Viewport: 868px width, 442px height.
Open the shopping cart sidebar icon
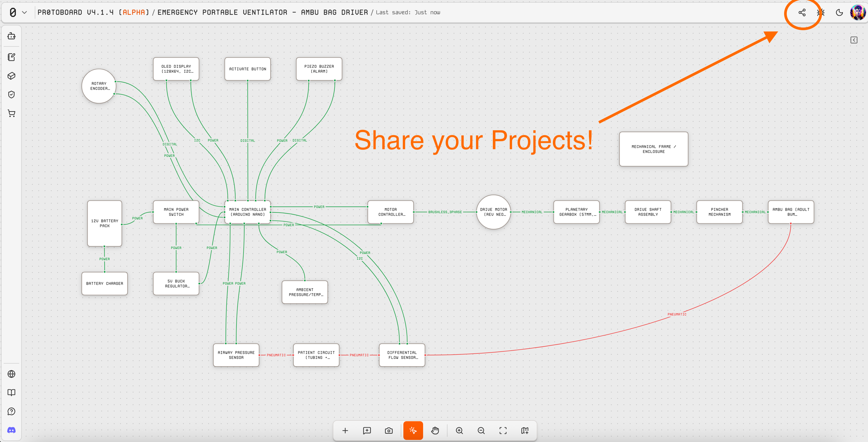pos(11,113)
